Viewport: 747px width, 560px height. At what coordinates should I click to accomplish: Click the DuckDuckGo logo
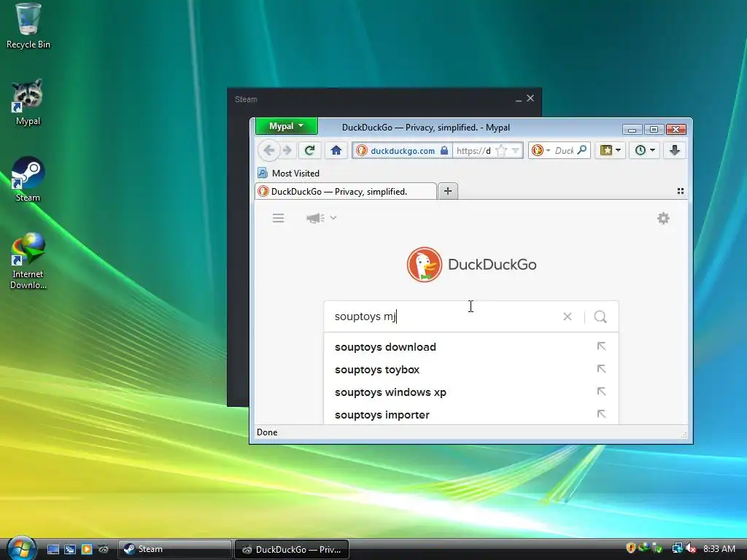[x=472, y=264]
